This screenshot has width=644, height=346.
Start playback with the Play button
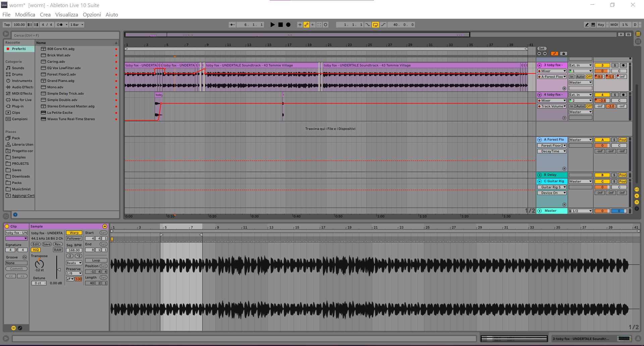coord(272,24)
